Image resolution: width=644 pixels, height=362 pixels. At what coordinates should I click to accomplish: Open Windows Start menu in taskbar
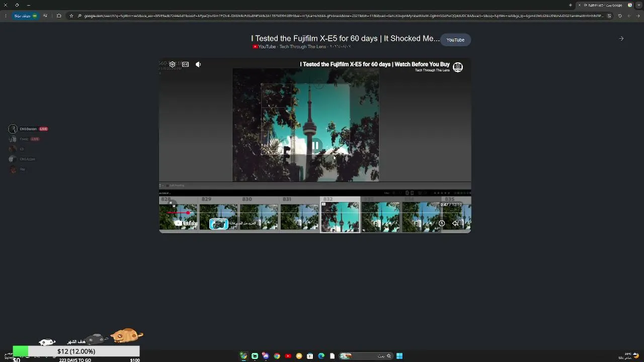pos(399,356)
